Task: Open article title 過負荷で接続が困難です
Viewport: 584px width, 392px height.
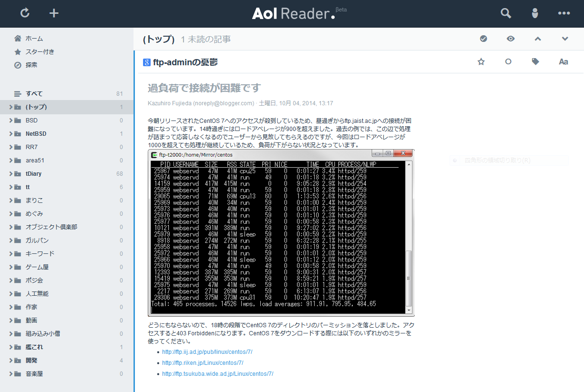Action: point(205,88)
